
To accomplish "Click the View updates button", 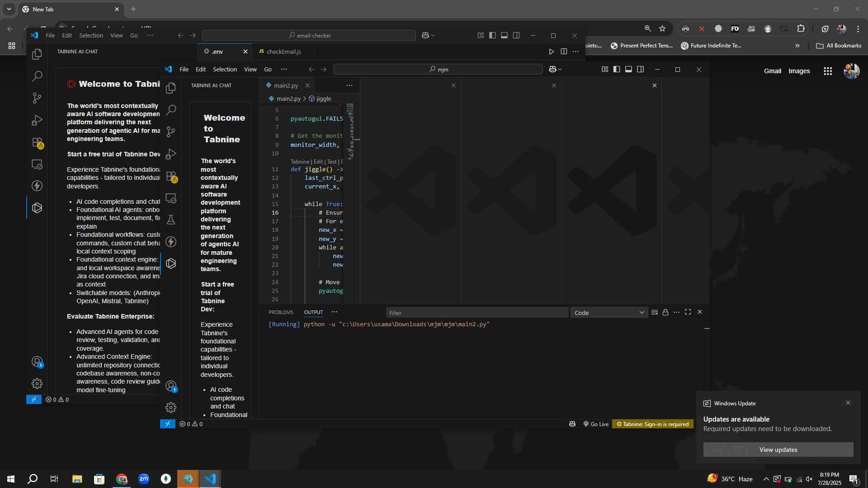I will [x=778, y=450].
